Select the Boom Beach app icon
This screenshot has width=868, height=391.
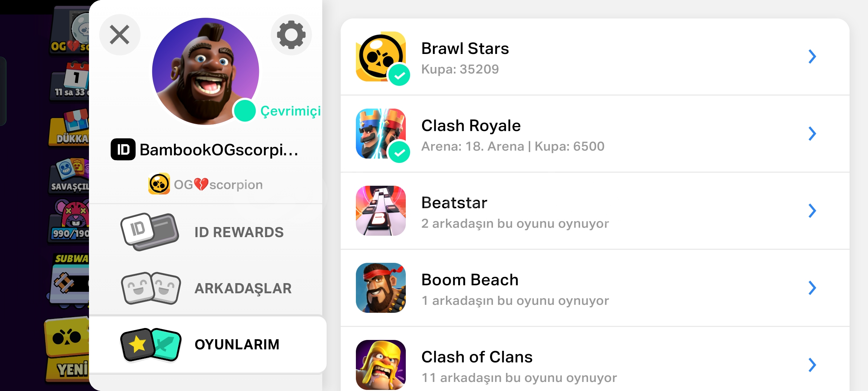(x=380, y=288)
